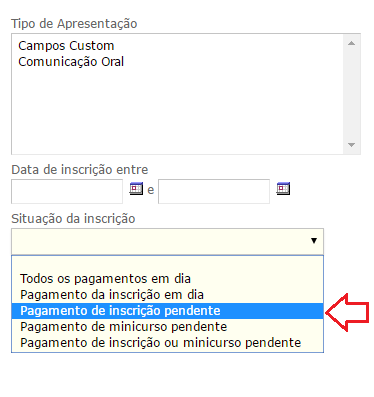Pick the highlighted Pagamento de inscrição pendente
Image resolution: width=374 pixels, height=397 pixels.
point(167,311)
